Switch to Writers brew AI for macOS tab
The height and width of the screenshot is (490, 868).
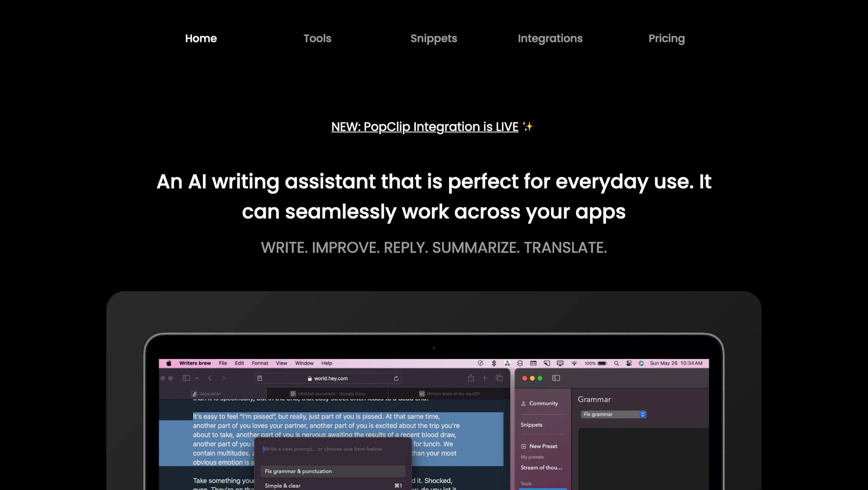pos(449,394)
